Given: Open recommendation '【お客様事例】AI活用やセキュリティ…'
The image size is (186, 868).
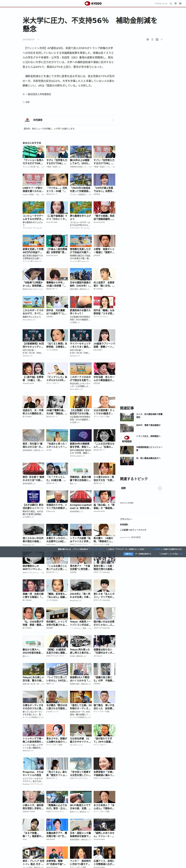Looking at the screenshot, I should (33, 343).
